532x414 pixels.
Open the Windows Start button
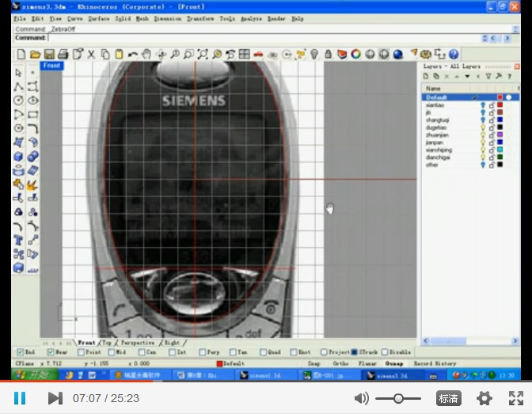(34, 375)
